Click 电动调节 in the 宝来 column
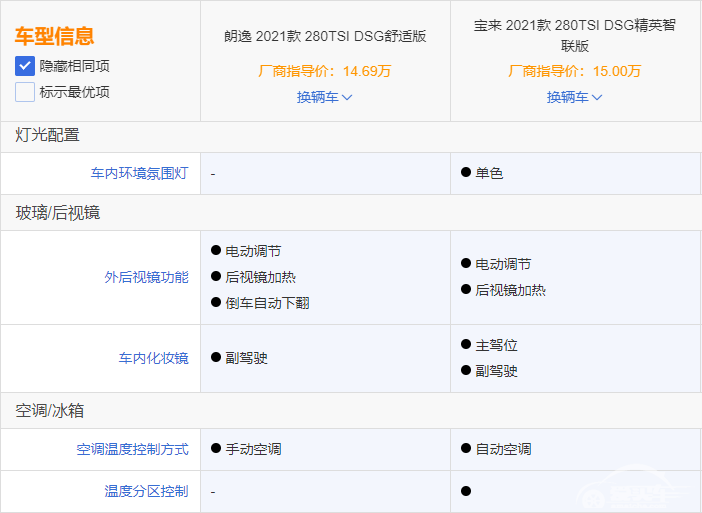This screenshot has height=513, width=702. (x=503, y=265)
